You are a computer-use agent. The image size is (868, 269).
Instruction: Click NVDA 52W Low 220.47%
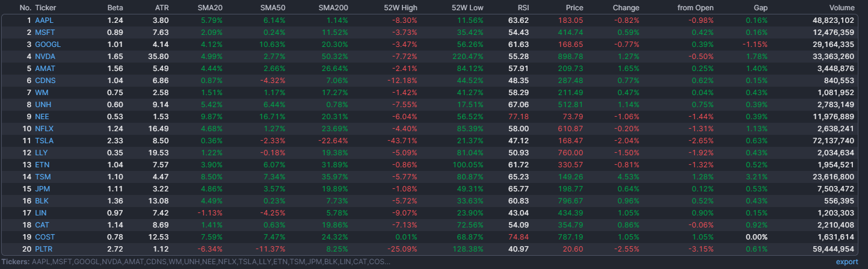469,57
